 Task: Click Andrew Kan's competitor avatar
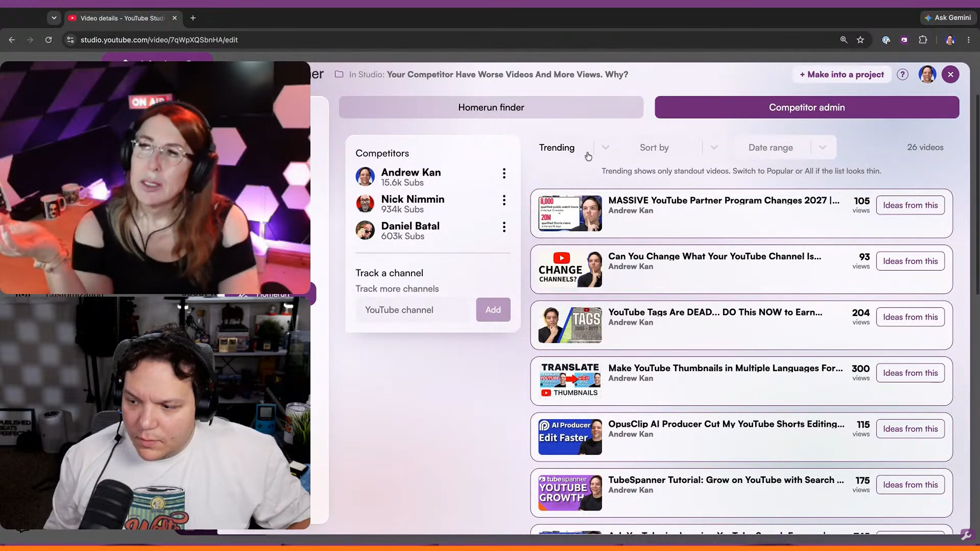pyautogui.click(x=365, y=177)
